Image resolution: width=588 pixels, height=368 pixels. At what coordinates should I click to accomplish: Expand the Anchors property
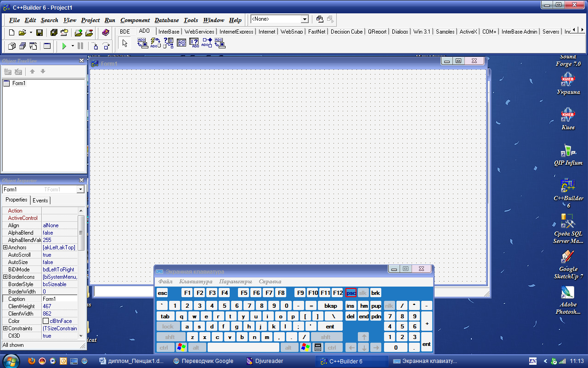click(x=5, y=247)
